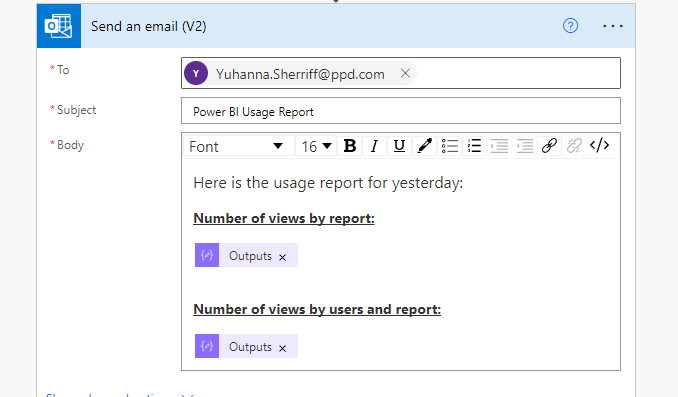This screenshot has height=397, width=678.
Task: Click the first Outputs expression icon
Action: point(207,255)
